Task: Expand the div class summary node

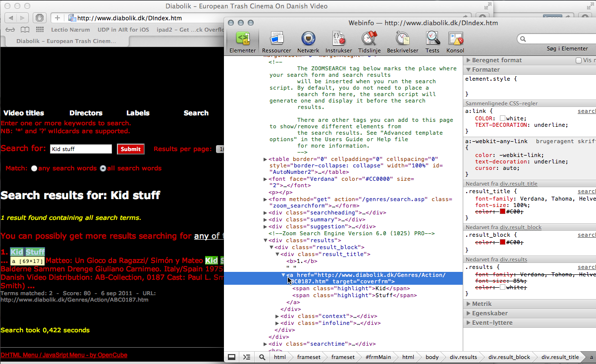Action: click(265, 220)
